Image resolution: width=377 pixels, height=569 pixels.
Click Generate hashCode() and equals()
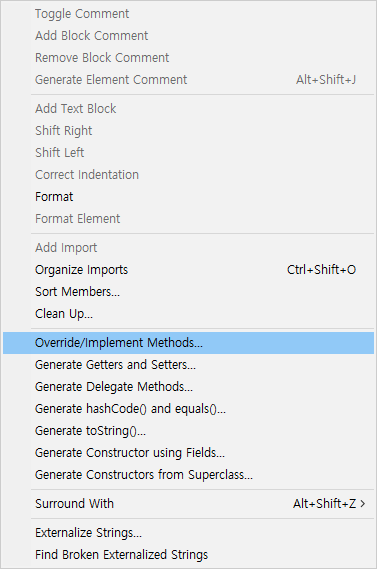coord(188,409)
